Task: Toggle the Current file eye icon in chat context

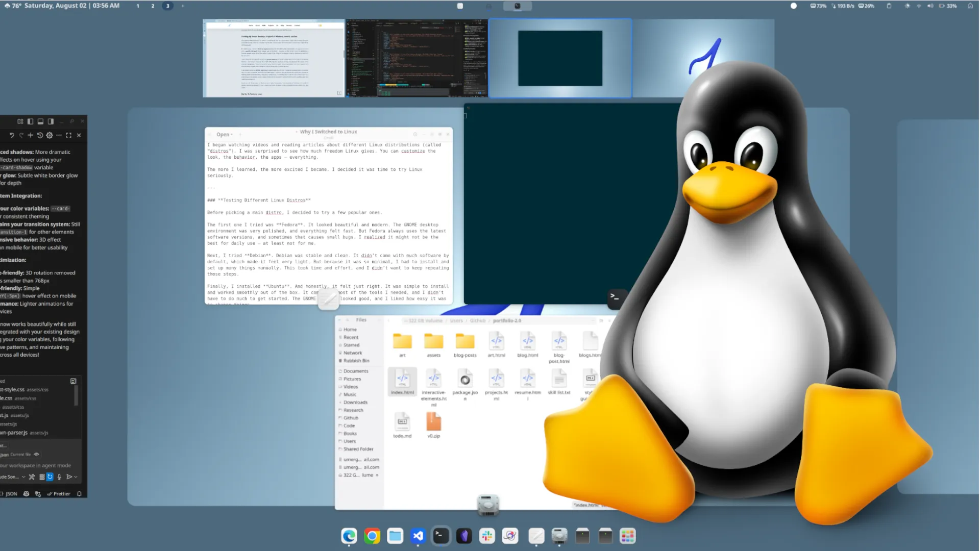Action: [37, 455]
